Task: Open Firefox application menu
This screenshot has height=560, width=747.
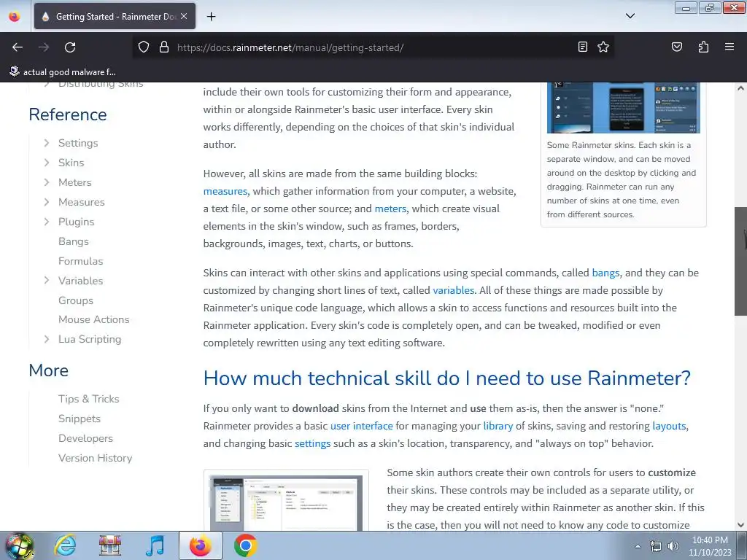Action: [729, 47]
